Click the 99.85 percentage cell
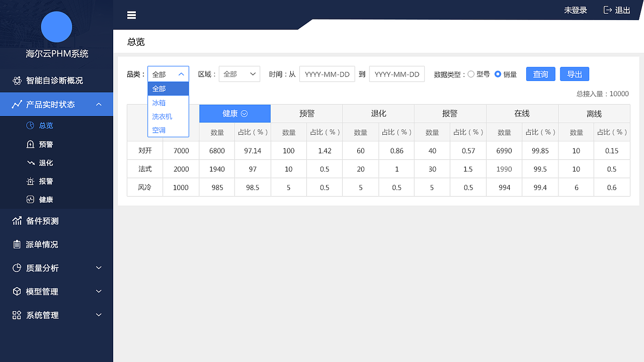Viewport: 644px width, 362px height. coord(540,150)
